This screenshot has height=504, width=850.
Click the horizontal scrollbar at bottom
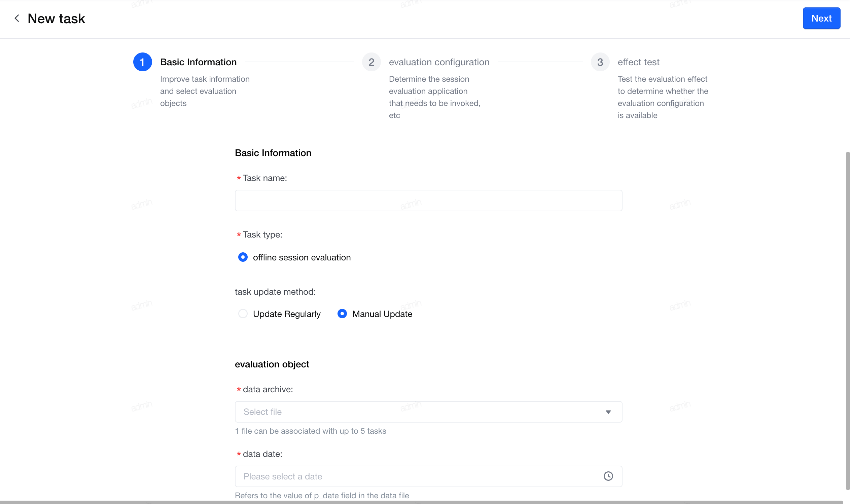tap(421, 502)
